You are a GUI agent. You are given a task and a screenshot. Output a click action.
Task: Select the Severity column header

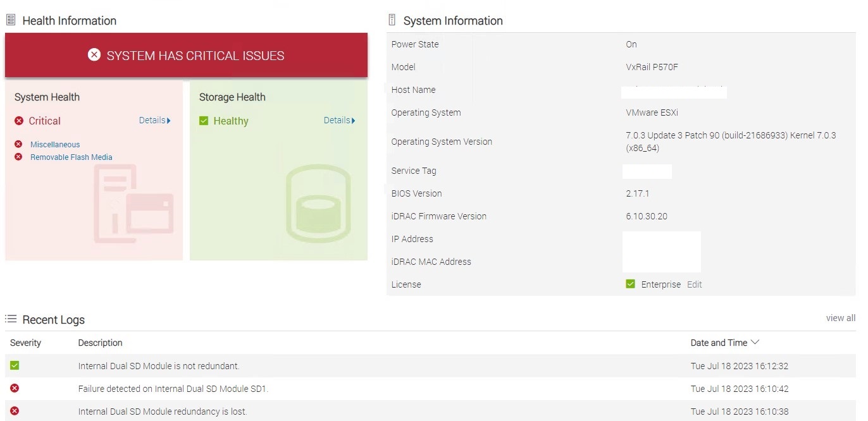coord(25,342)
